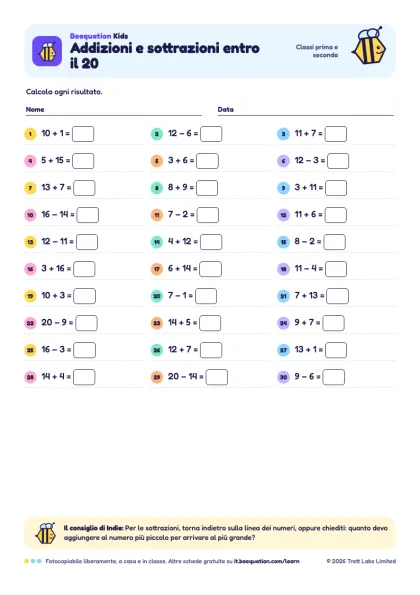The image size is (420, 595).
Task: Click the answer box for 9 + 7
Action: [333, 323]
